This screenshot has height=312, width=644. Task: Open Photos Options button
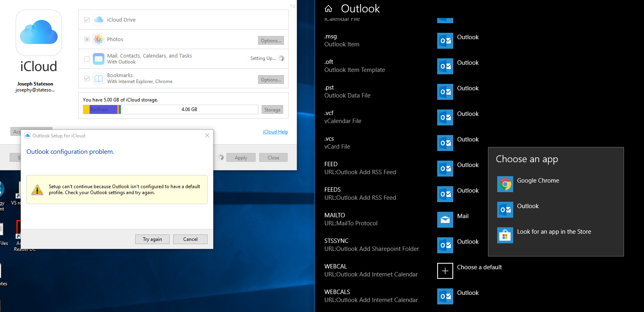[271, 40]
